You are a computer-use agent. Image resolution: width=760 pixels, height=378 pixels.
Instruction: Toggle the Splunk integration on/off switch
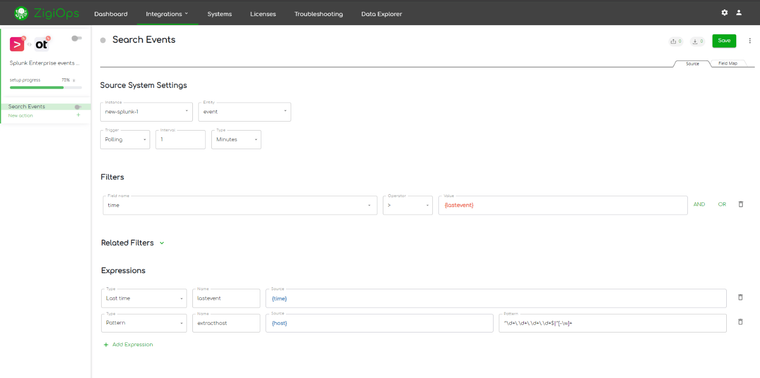click(x=76, y=38)
